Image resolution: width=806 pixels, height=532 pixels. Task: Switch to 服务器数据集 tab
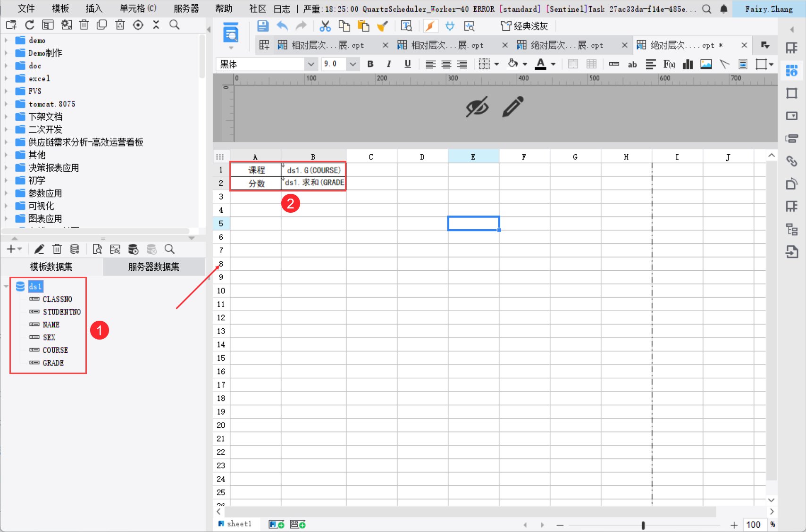(154, 267)
